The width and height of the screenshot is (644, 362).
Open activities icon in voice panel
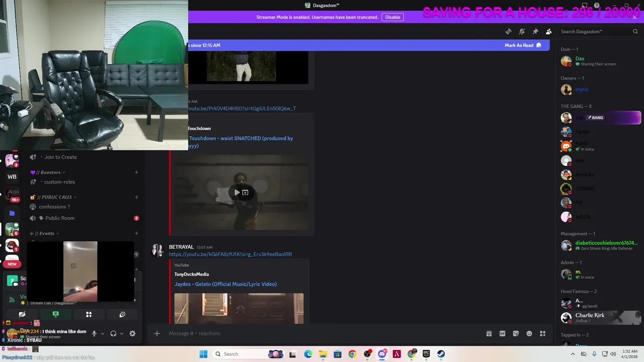pos(89,314)
